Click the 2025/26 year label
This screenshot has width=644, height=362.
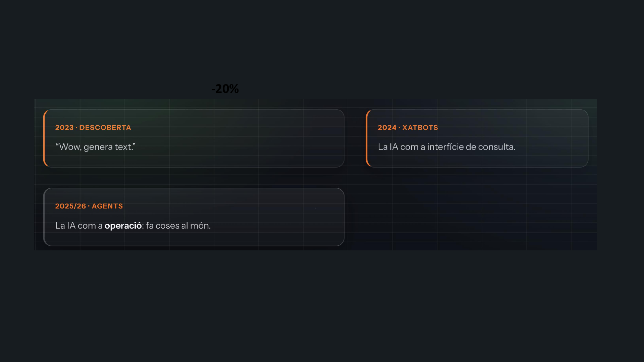(x=70, y=206)
